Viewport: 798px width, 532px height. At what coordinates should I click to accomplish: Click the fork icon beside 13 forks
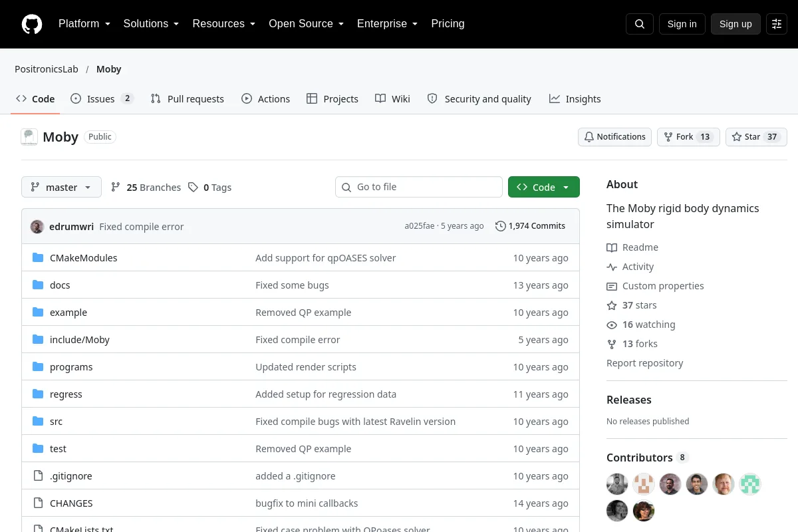coord(612,344)
